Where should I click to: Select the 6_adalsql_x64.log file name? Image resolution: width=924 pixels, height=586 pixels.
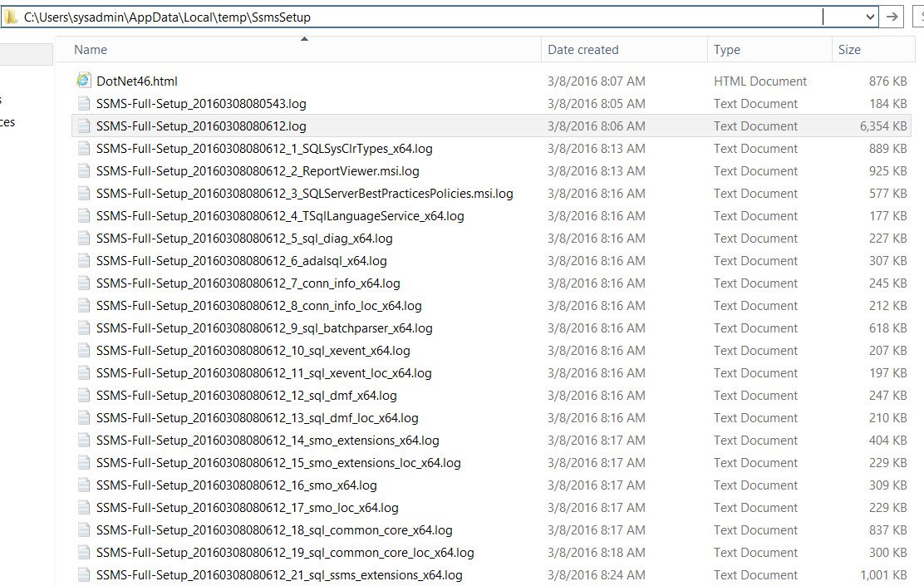point(242,260)
